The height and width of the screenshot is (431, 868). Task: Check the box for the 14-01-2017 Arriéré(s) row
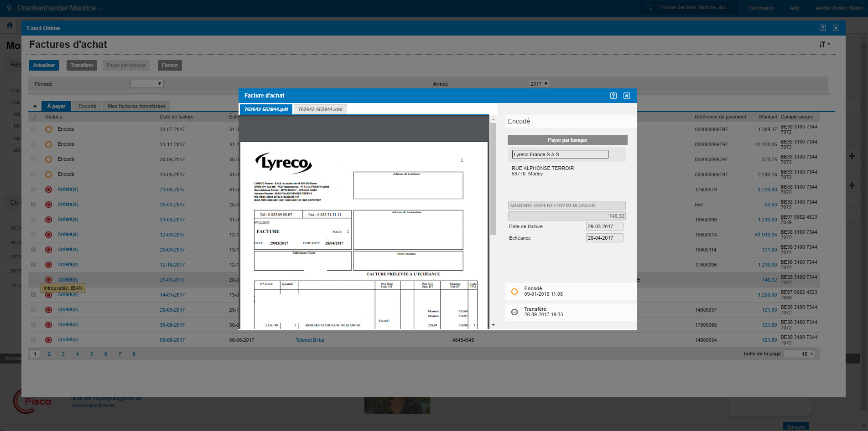33,294
